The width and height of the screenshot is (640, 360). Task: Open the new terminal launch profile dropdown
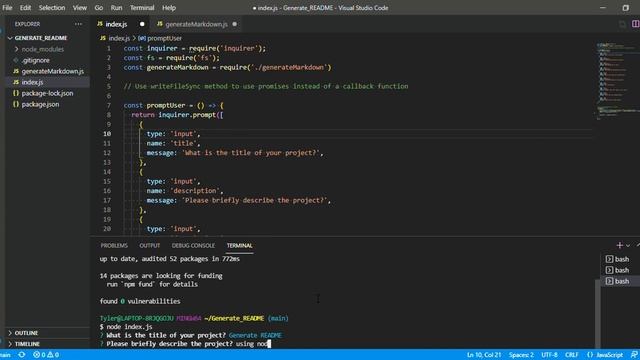pos(628,246)
